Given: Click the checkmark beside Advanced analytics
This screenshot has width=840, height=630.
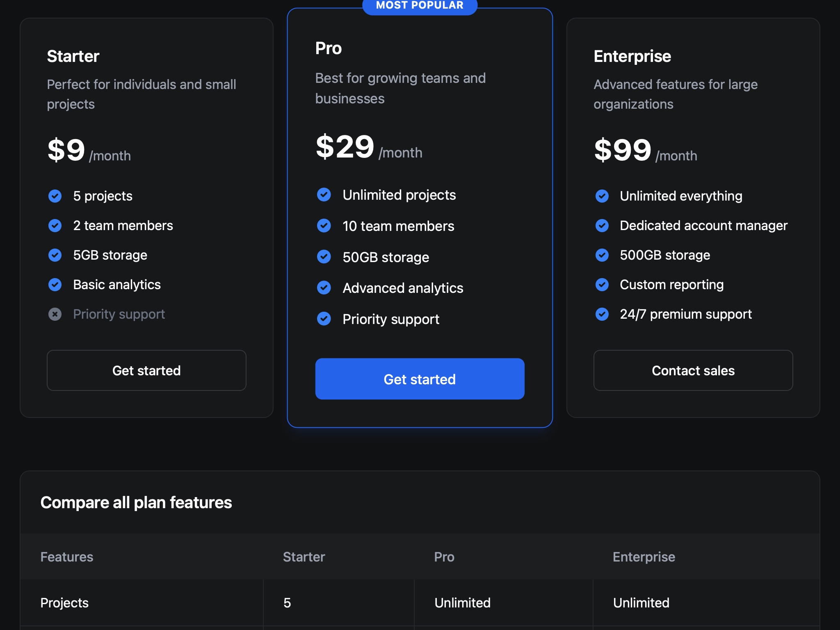Looking at the screenshot, I should tap(324, 288).
